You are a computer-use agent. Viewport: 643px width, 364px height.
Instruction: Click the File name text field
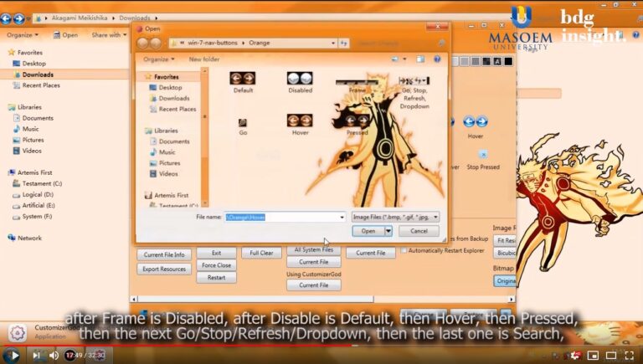click(x=280, y=217)
